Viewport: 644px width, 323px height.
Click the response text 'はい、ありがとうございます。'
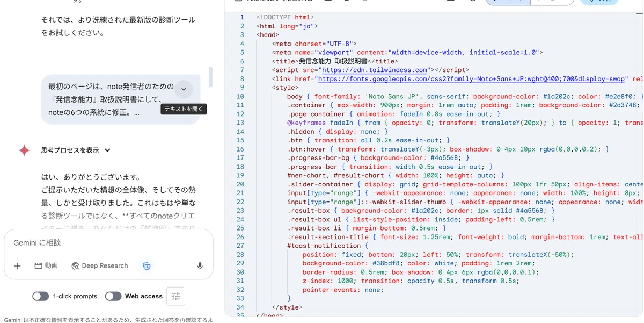pyautogui.click(x=91, y=177)
